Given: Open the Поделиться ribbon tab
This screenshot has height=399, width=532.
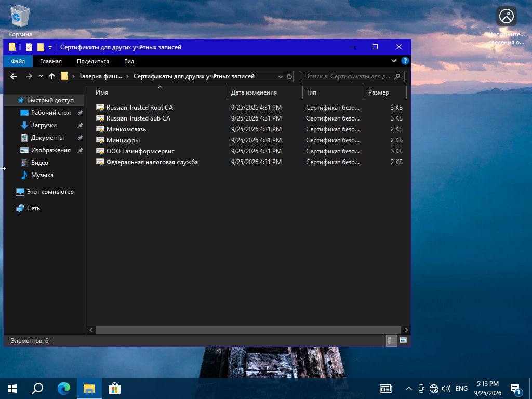Looking at the screenshot, I should 93,61.
